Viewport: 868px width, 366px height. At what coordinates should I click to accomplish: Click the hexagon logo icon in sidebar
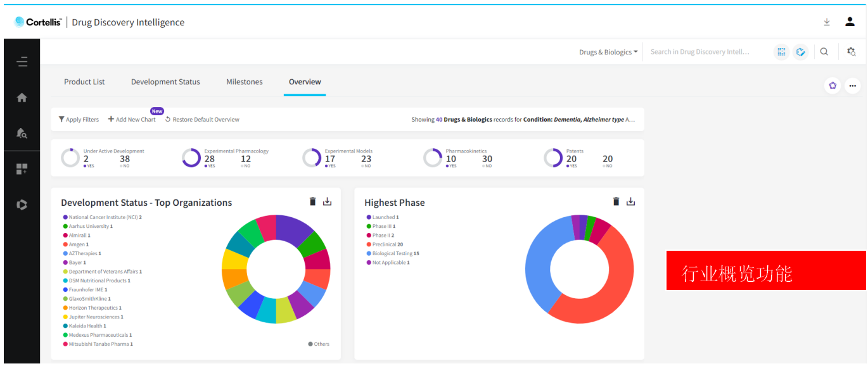point(22,205)
